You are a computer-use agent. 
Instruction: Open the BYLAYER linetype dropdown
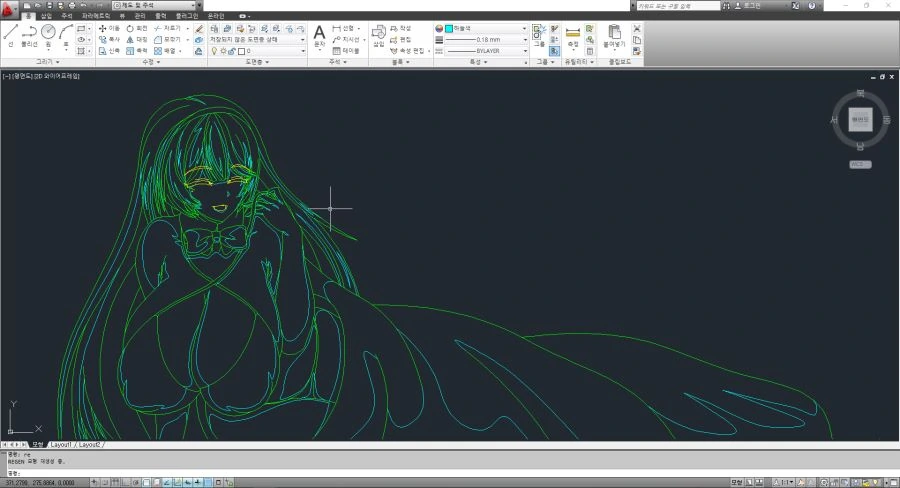487,51
